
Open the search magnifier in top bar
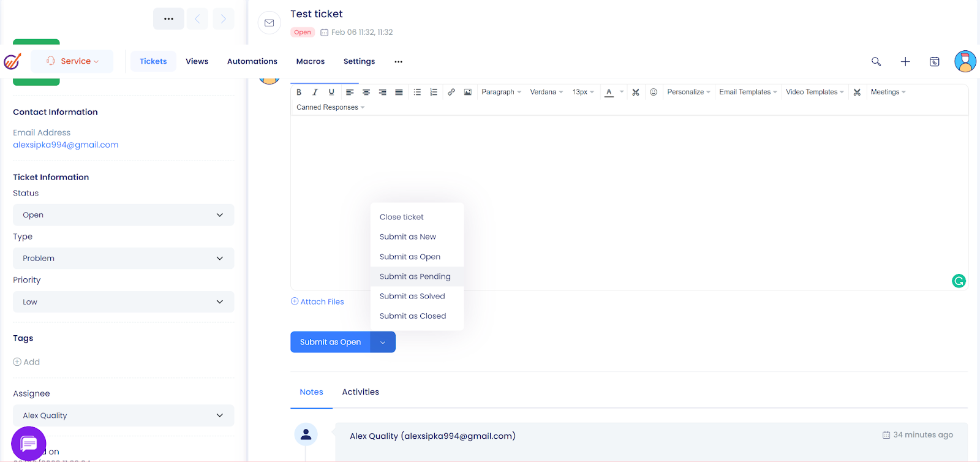point(876,61)
